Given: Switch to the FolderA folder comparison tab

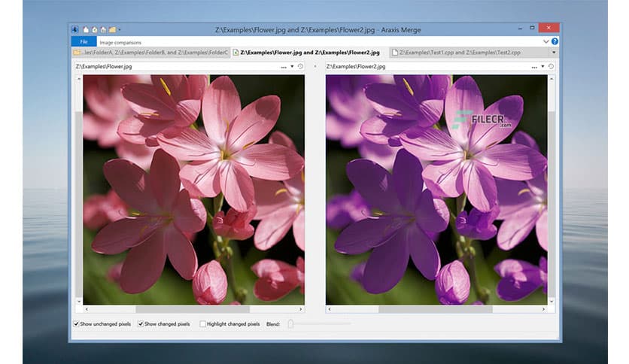Looking at the screenshot, I should [x=150, y=53].
